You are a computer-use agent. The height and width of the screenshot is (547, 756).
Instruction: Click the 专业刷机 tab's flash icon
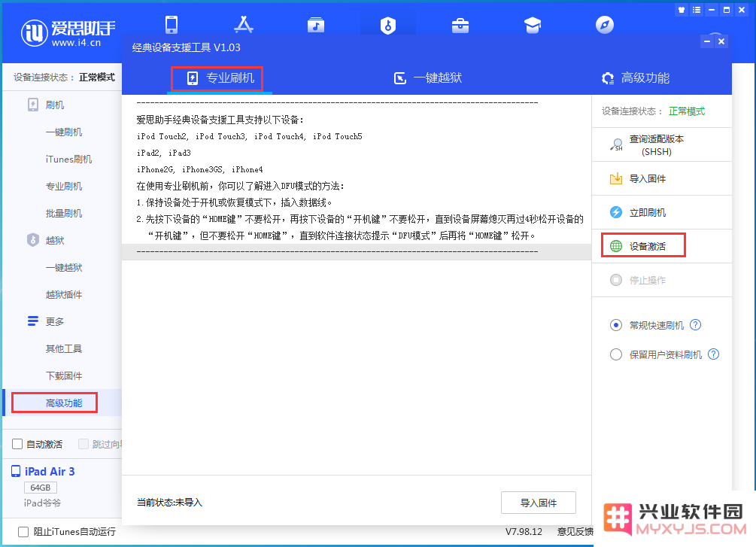[x=193, y=78]
